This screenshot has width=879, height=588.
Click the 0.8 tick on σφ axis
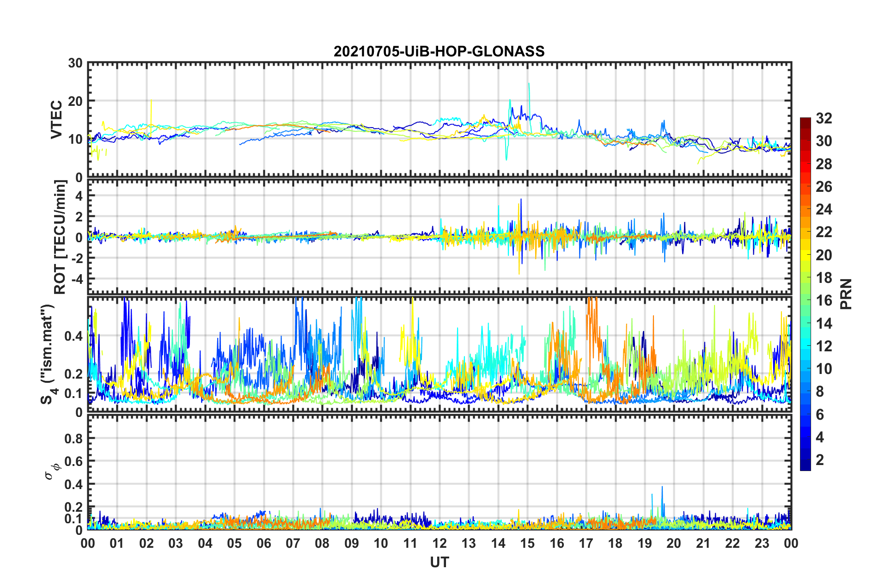[74, 438]
